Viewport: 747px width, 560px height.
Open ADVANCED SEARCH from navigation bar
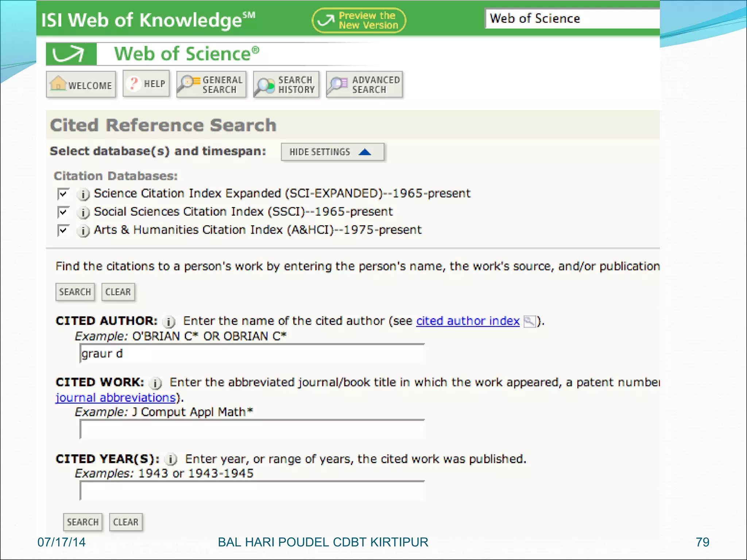click(x=364, y=85)
